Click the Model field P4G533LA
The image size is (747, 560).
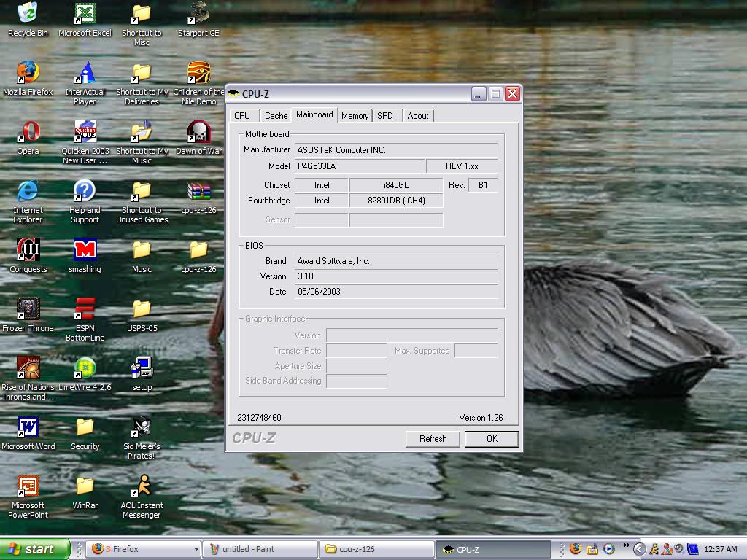tap(359, 166)
